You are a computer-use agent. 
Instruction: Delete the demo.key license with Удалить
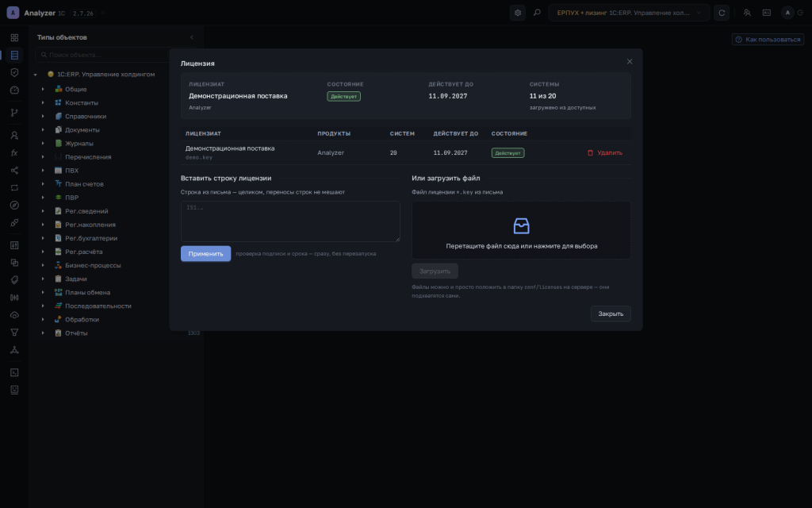click(x=605, y=153)
